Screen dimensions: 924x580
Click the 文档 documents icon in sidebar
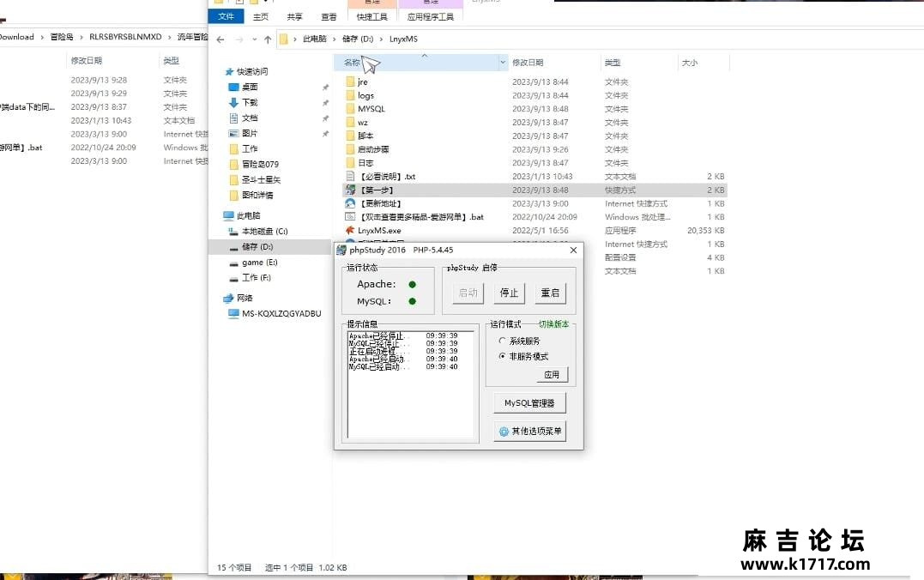[233, 118]
